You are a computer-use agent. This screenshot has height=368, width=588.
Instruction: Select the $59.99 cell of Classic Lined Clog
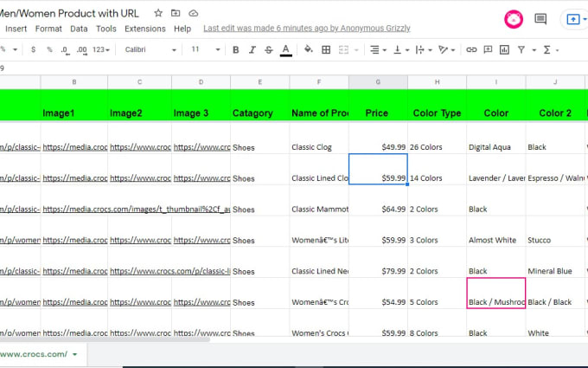[x=378, y=169]
